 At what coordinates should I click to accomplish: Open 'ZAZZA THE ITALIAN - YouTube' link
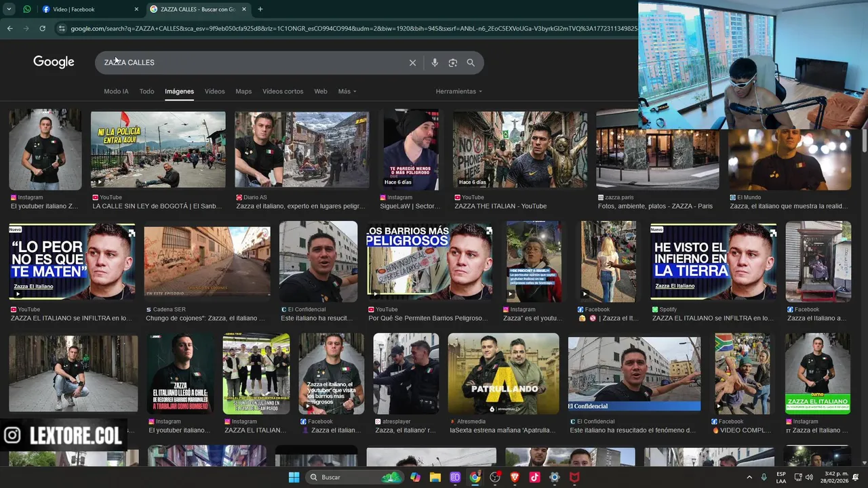(500, 206)
